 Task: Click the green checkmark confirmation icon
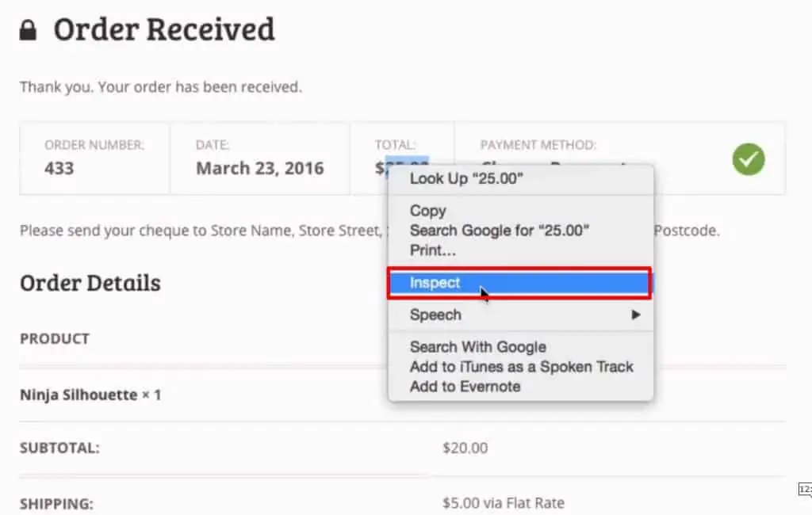747,160
